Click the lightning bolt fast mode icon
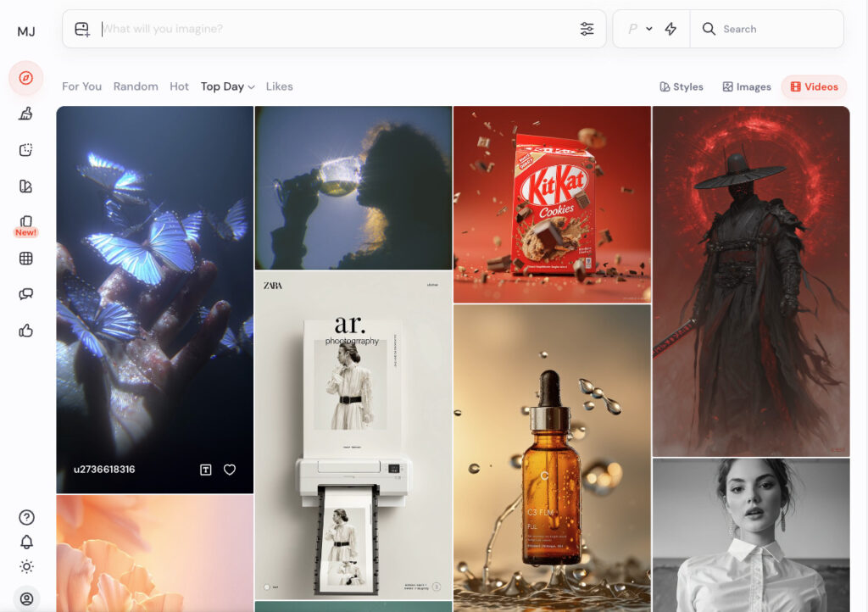868x612 pixels. (x=670, y=29)
